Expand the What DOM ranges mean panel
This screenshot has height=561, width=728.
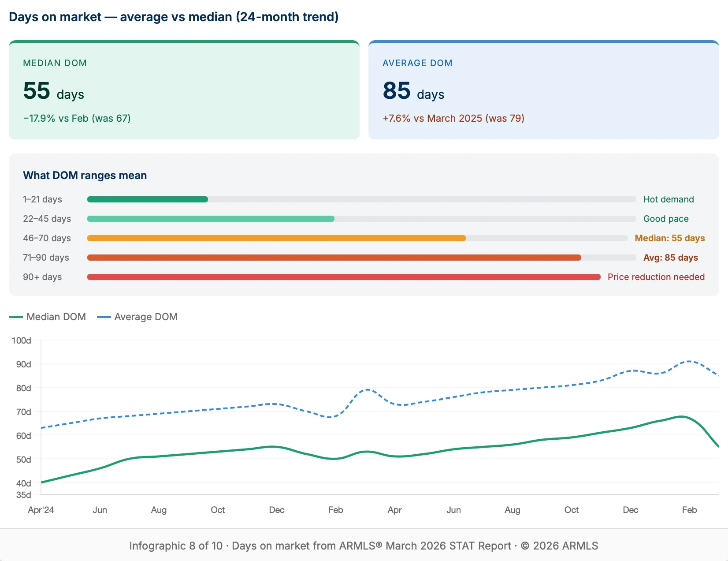click(85, 175)
